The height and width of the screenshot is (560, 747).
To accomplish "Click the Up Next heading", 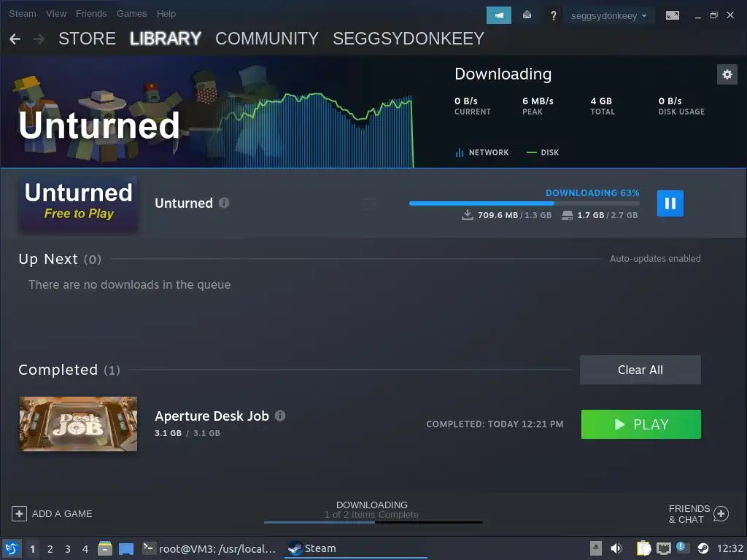I will tap(48, 259).
